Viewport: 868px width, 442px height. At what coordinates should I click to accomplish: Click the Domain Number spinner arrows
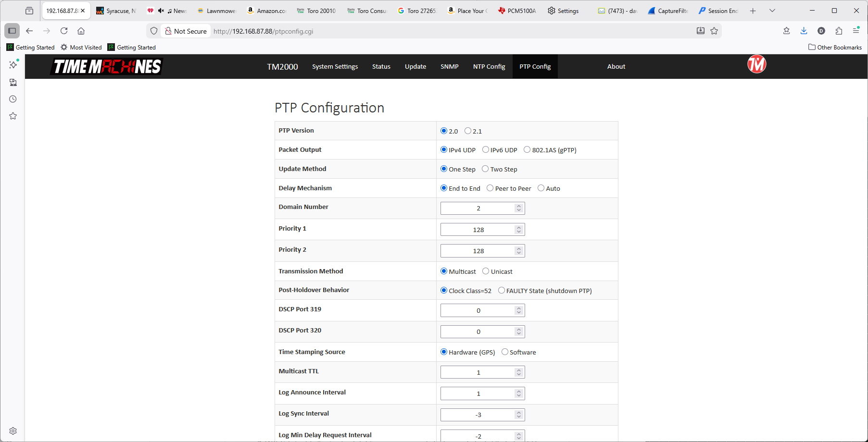518,208
